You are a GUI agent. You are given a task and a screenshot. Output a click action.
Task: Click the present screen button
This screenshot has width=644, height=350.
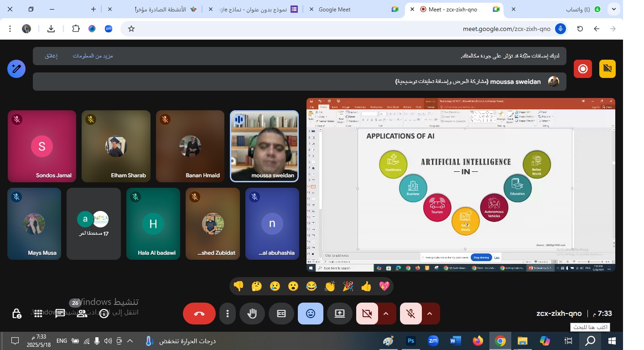click(x=340, y=314)
